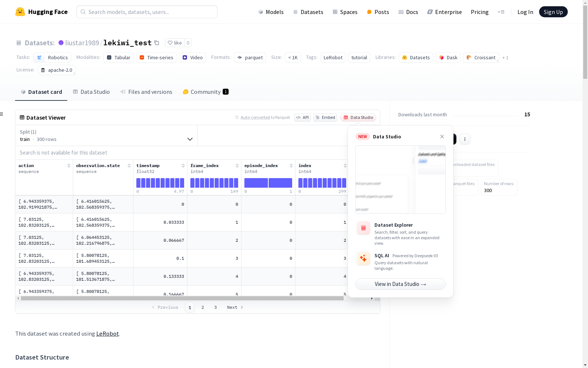Viewport: 588px width, 368px height.
Task: Select the tutorial tag
Action: [x=359, y=57]
